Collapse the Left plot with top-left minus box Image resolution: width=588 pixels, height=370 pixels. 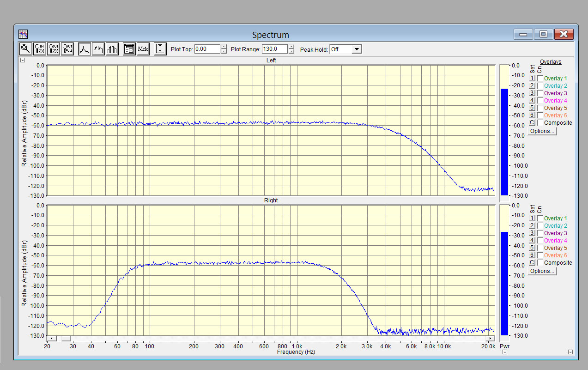coord(22,60)
